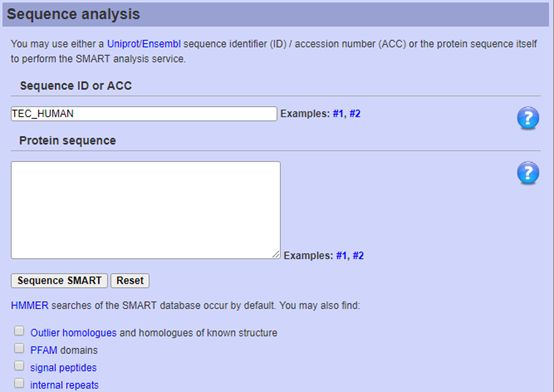Open help icon for Protein sequence box
Image resolution: width=554 pixels, height=392 pixels.
pos(528,173)
